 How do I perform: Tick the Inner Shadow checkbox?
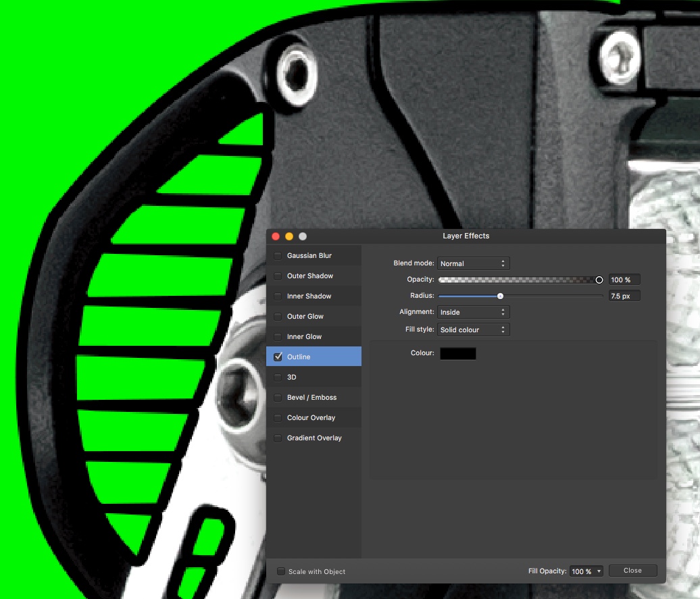point(278,296)
